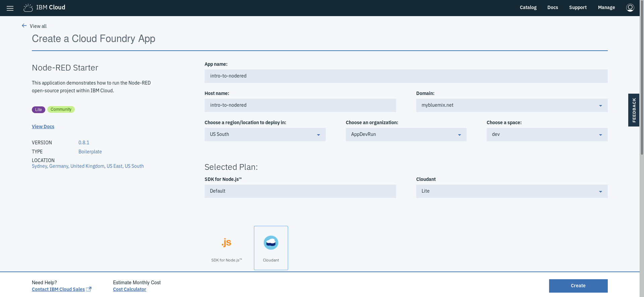Click the SDK for Node.js Default plan field

pos(300,191)
